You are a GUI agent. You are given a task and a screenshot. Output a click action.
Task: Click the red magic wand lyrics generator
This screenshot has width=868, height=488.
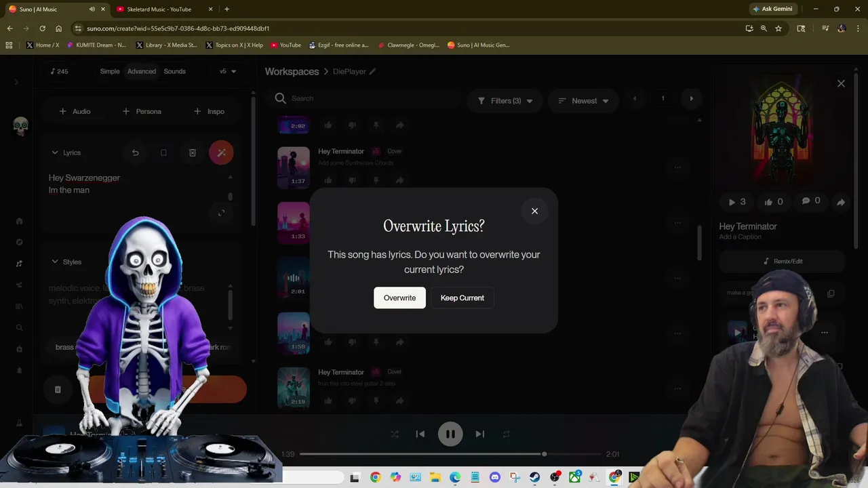click(x=221, y=152)
